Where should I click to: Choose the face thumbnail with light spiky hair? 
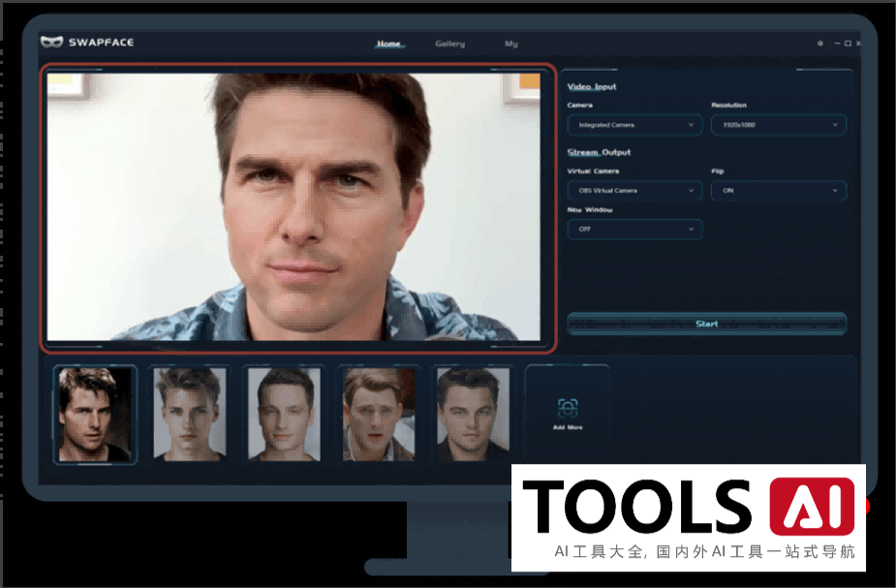coord(189,414)
